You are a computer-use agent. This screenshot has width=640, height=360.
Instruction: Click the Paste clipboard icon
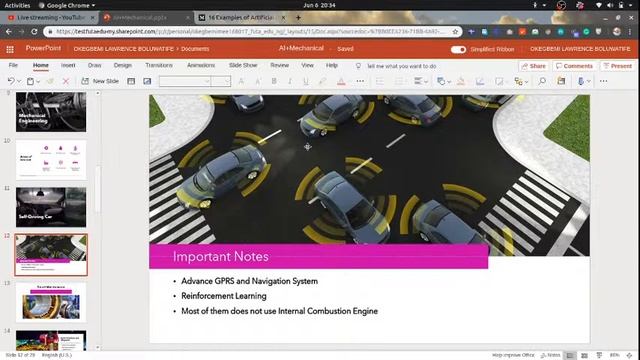(x=30, y=81)
